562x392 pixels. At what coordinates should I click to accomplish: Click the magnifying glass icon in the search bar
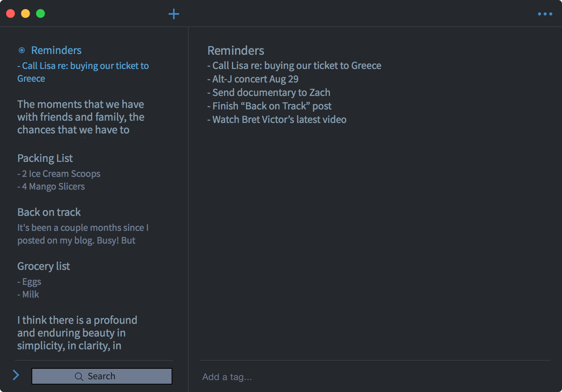pyautogui.click(x=79, y=377)
